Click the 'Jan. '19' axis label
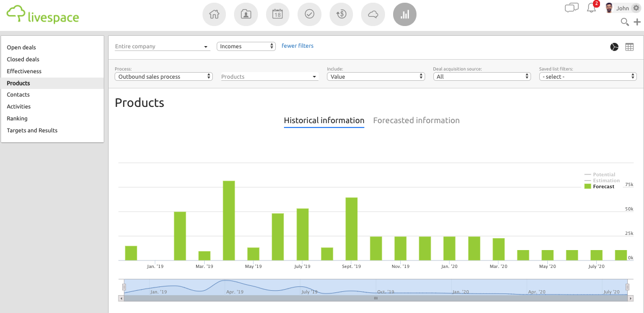 (155, 267)
